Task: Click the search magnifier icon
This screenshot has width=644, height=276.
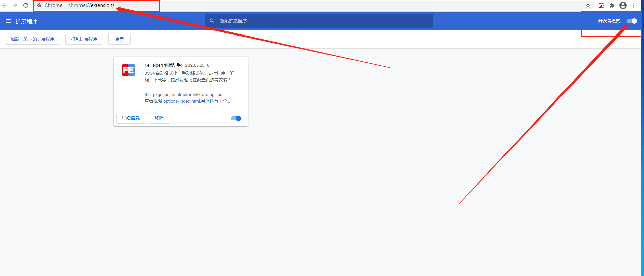Action: tap(212, 21)
